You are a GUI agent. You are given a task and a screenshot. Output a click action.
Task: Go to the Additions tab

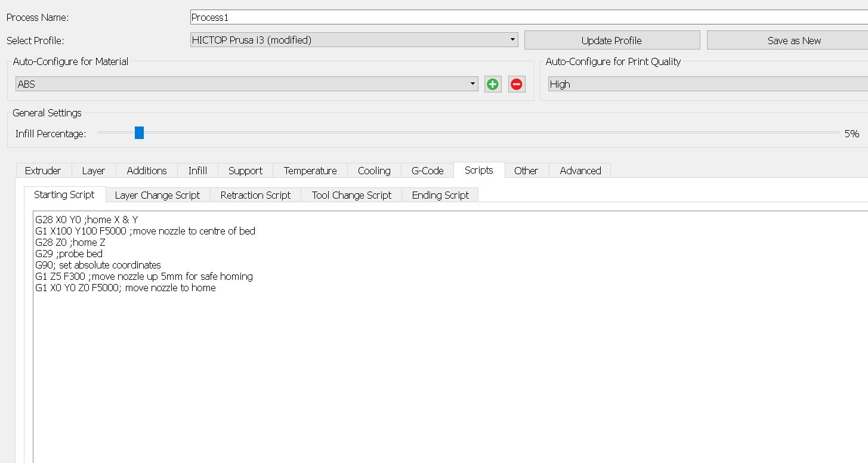pos(147,171)
